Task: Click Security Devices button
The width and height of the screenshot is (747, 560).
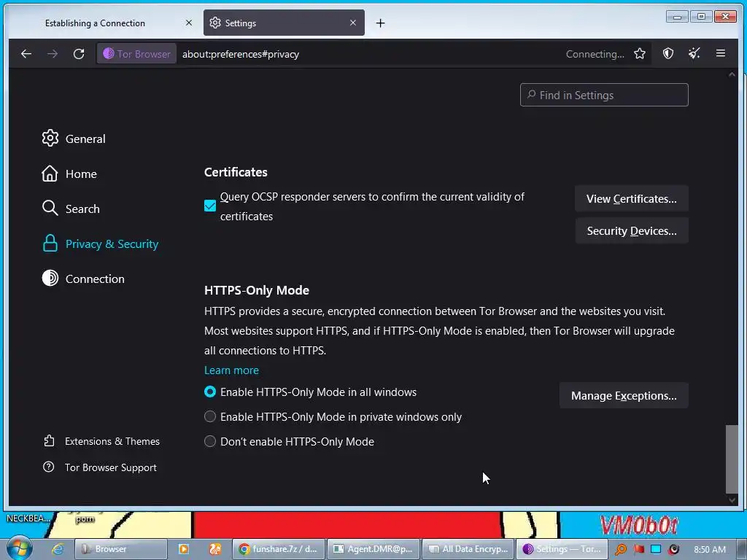Action: [x=631, y=231]
